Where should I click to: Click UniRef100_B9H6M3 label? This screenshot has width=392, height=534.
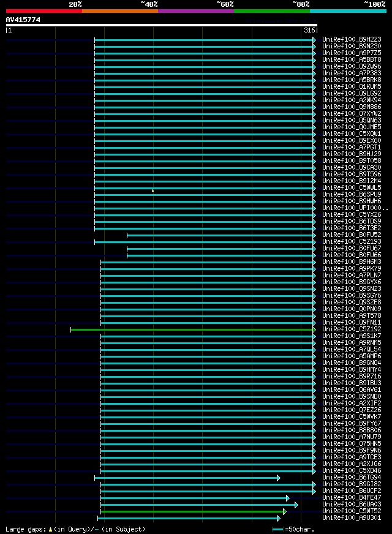click(x=352, y=262)
